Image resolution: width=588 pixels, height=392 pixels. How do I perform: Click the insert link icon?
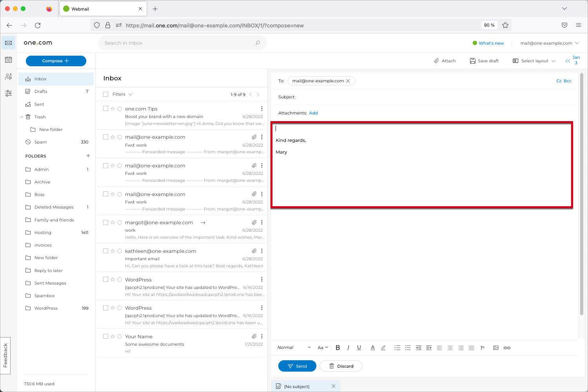(x=507, y=348)
